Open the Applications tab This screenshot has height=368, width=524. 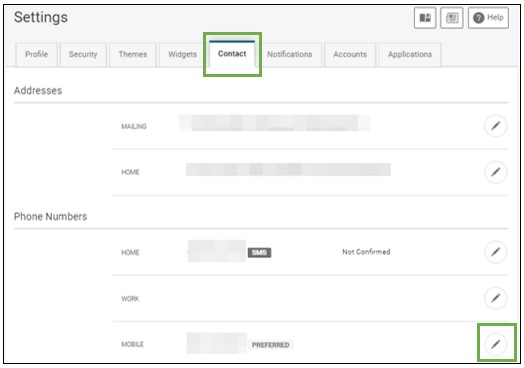410,54
